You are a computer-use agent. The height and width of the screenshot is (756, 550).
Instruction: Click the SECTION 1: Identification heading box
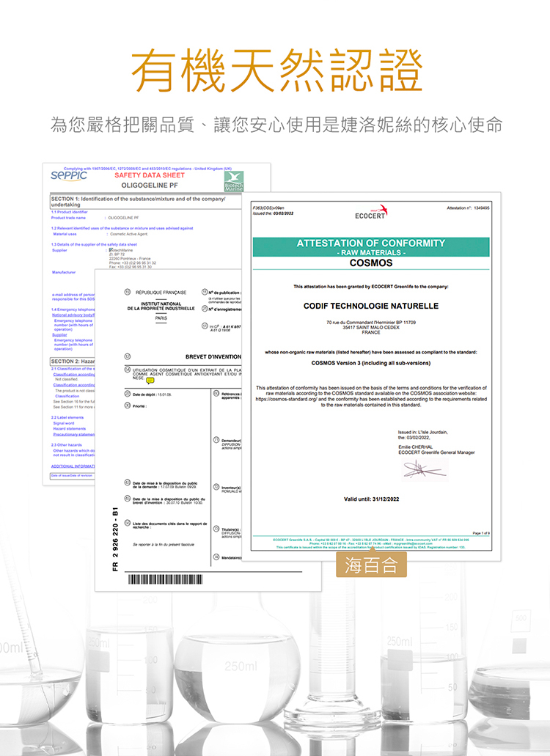[146, 202]
